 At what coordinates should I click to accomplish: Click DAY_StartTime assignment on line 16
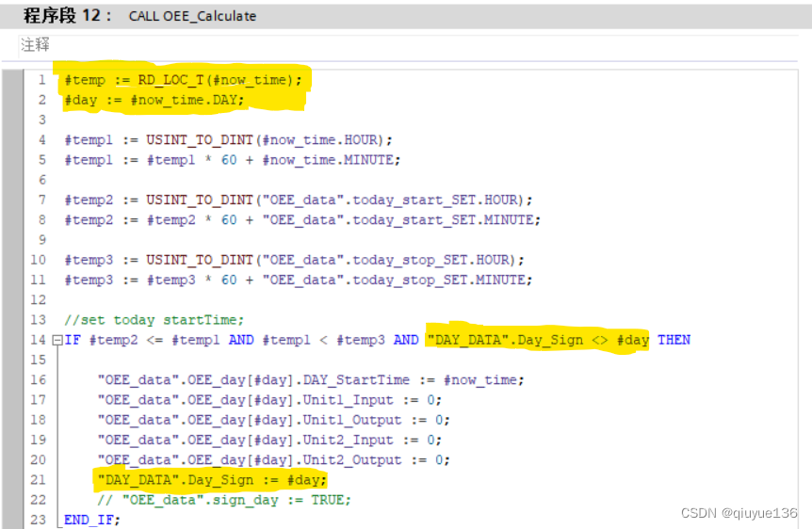click(311, 380)
